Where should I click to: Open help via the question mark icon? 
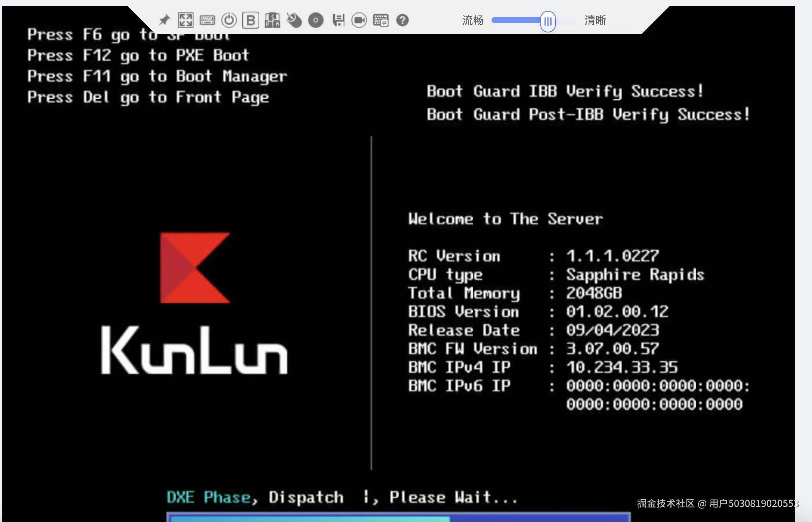pyautogui.click(x=403, y=20)
